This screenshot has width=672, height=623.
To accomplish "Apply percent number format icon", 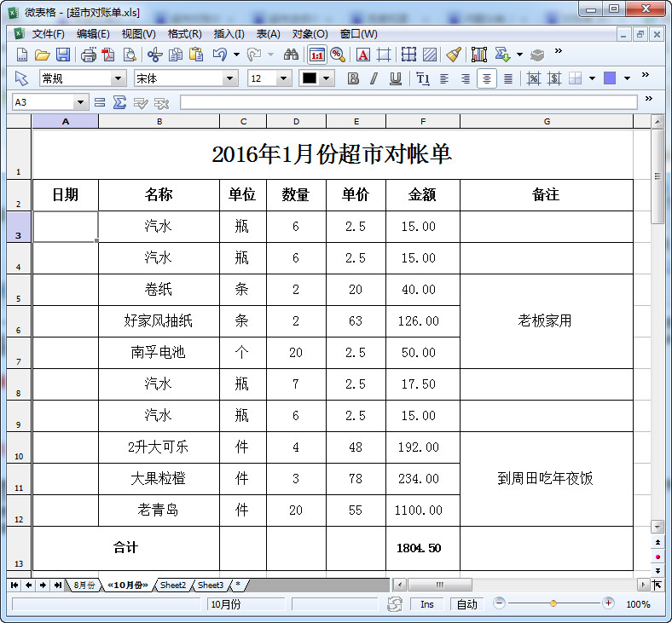I will tap(533, 78).
